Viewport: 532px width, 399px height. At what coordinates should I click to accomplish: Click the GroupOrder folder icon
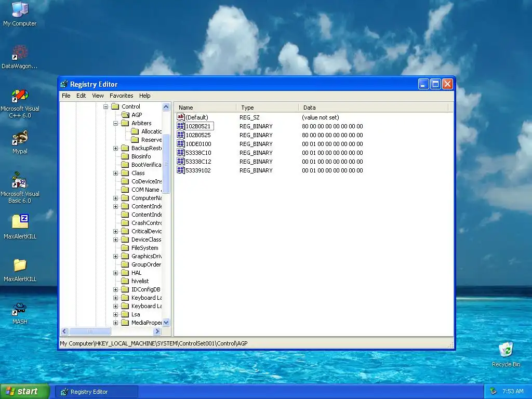point(125,264)
